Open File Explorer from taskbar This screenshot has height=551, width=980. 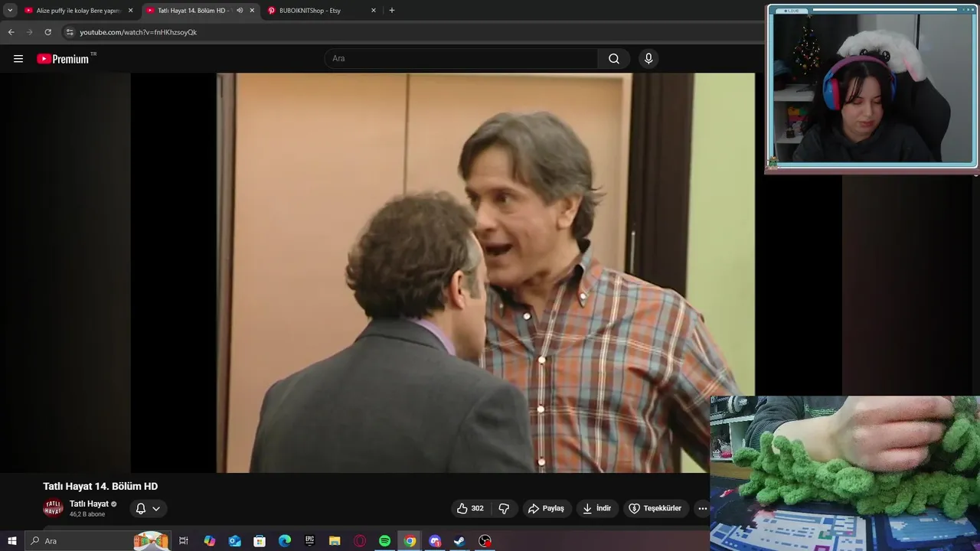point(335,541)
